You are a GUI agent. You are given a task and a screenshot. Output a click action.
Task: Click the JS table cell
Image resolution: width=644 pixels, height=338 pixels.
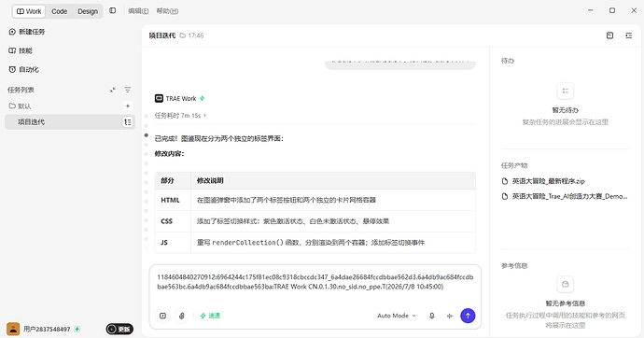pyautogui.click(x=173, y=243)
